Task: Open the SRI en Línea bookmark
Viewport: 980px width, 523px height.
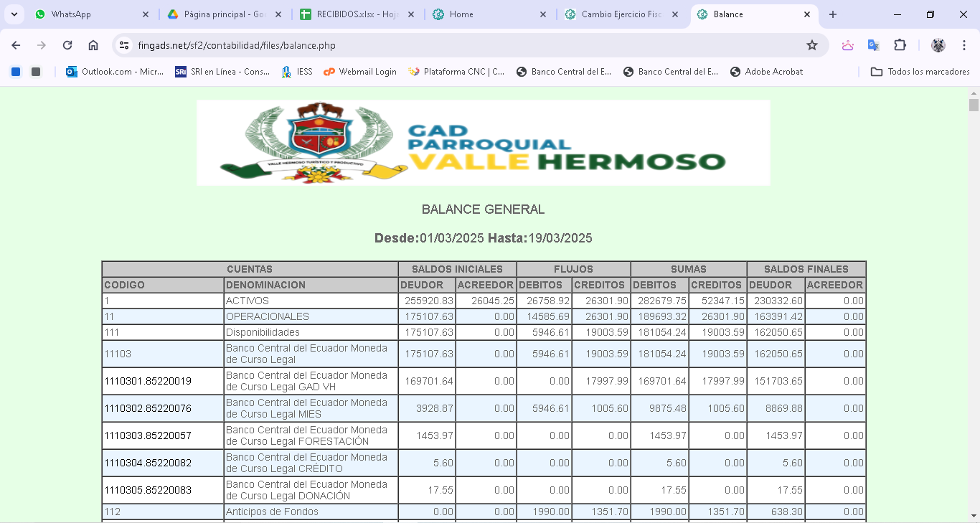Action: point(222,72)
